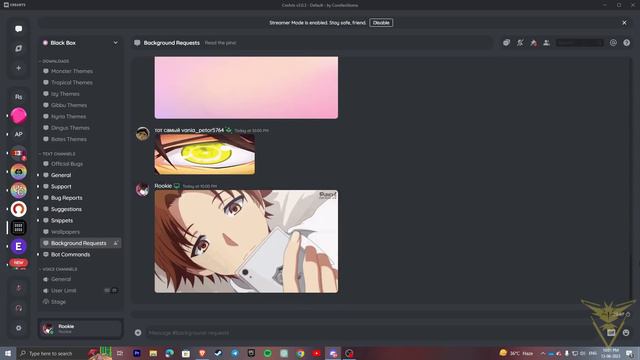Open the Rookie user panel
Image resolution: width=640 pixels, height=360 pixels.
tap(80, 329)
